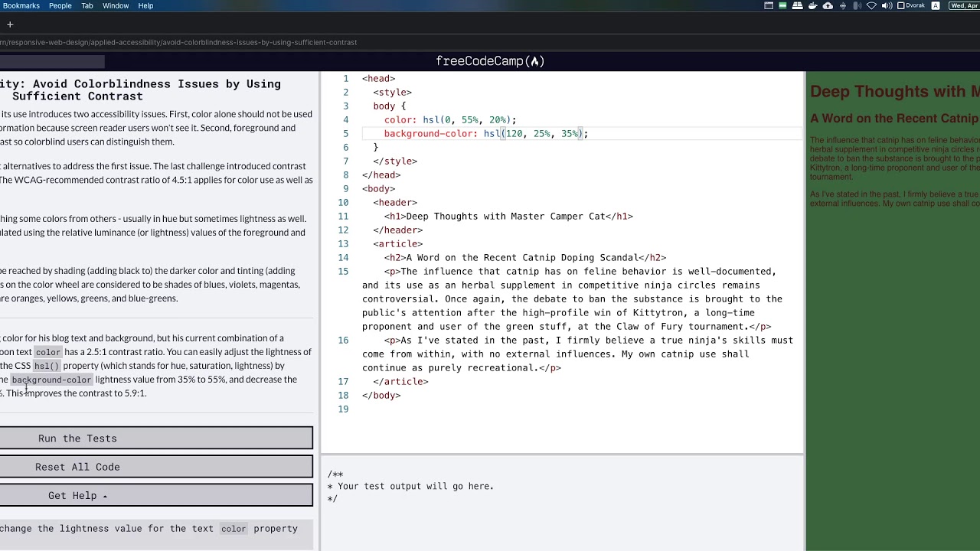Click the browser address bar URL

click(178, 42)
